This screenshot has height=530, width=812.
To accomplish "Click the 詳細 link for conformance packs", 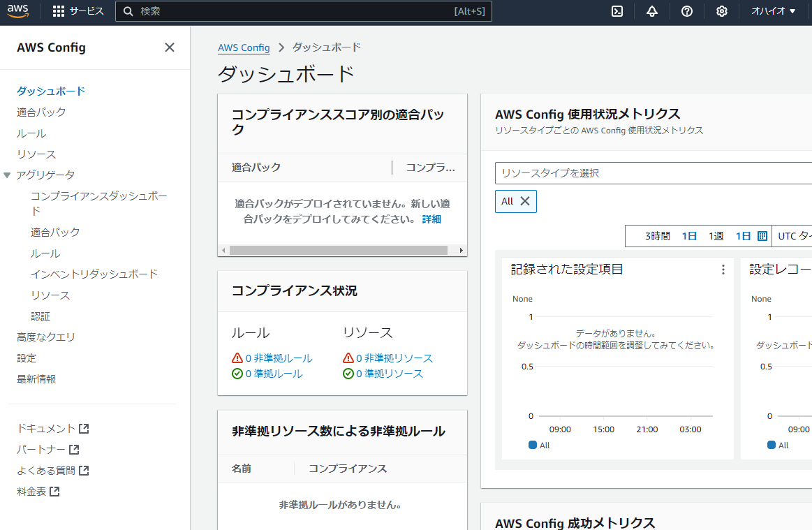I will [431, 219].
